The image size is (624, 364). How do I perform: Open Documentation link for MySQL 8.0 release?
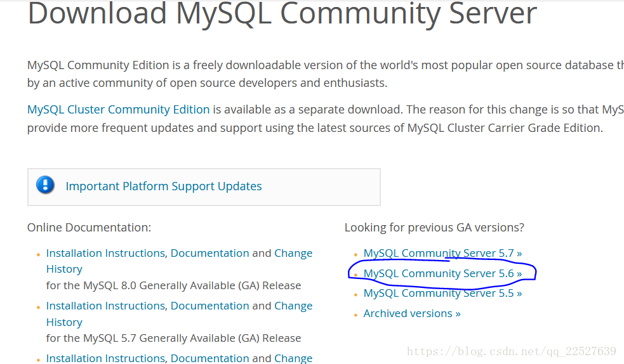click(x=209, y=253)
